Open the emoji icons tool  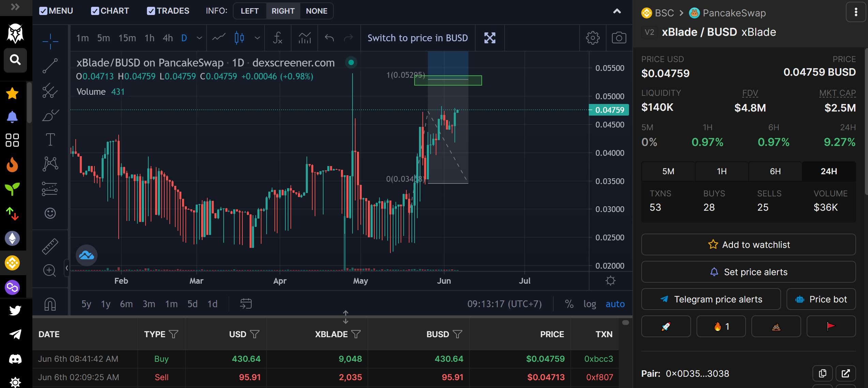coord(50,213)
